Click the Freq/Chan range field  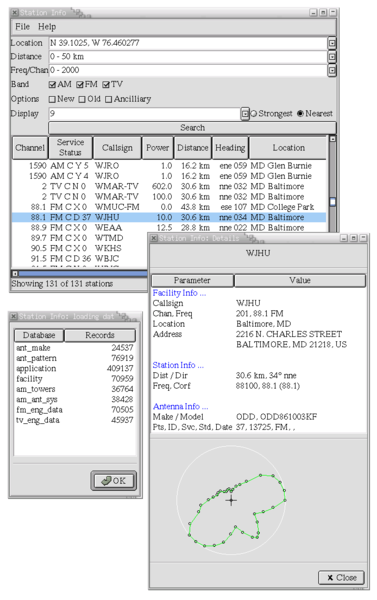point(187,70)
